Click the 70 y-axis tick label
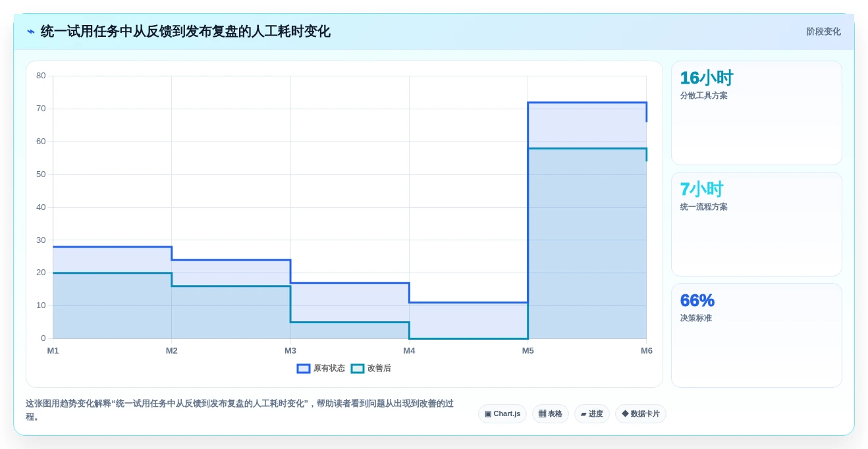Viewport: 868px width, 449px height. 41,109
